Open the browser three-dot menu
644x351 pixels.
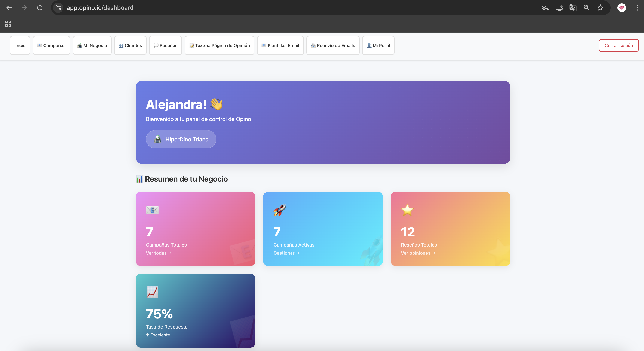[637, 8]
